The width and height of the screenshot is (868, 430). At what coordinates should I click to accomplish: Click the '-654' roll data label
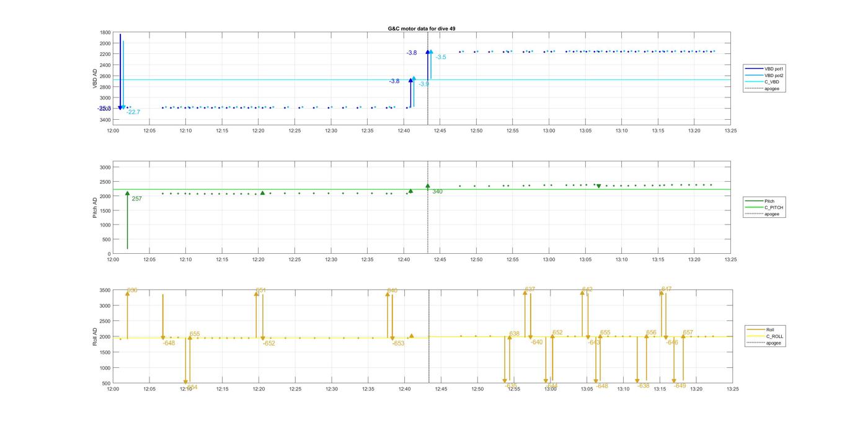pyautogui.click(x=192, y=387)
